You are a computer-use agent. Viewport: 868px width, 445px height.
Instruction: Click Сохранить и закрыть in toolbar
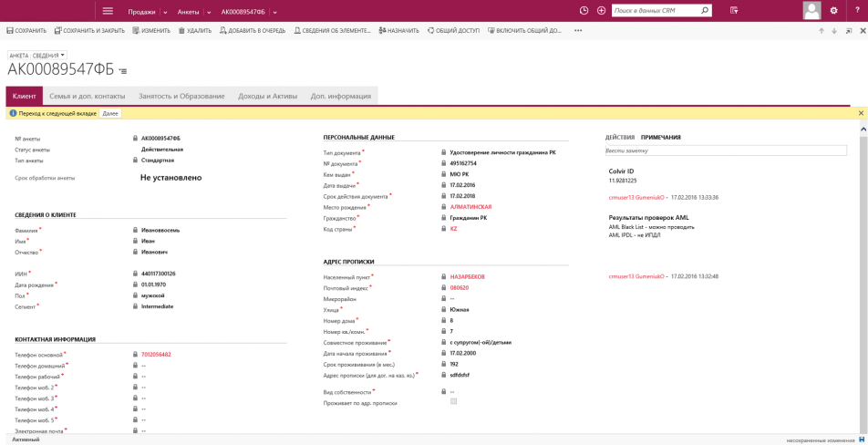(x=89, y=31)
